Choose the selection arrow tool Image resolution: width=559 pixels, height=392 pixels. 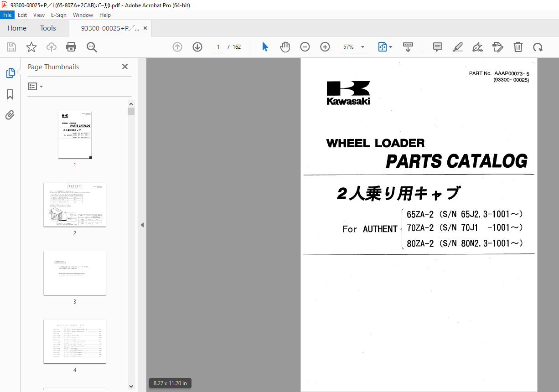click(265, 47)
